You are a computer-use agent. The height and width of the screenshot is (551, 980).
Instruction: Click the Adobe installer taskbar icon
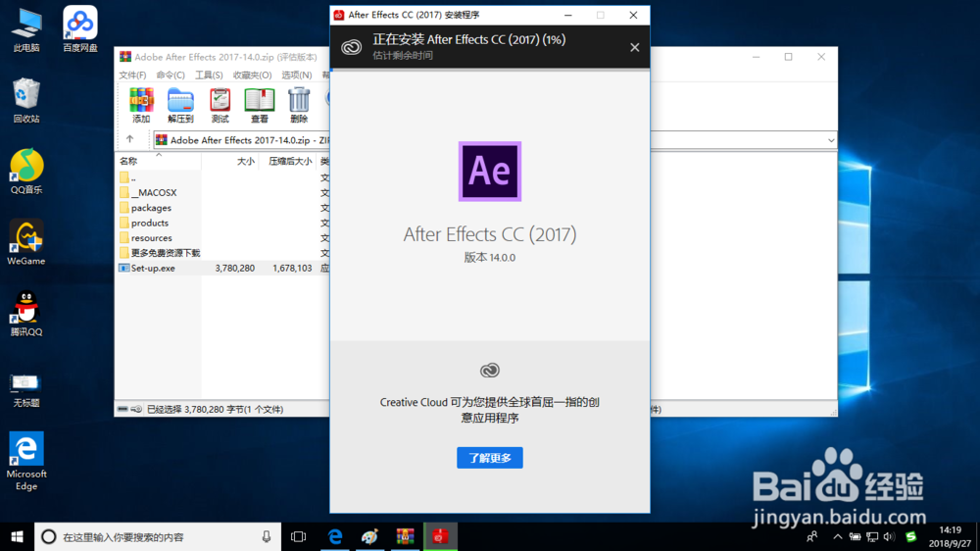click(440, 536)
